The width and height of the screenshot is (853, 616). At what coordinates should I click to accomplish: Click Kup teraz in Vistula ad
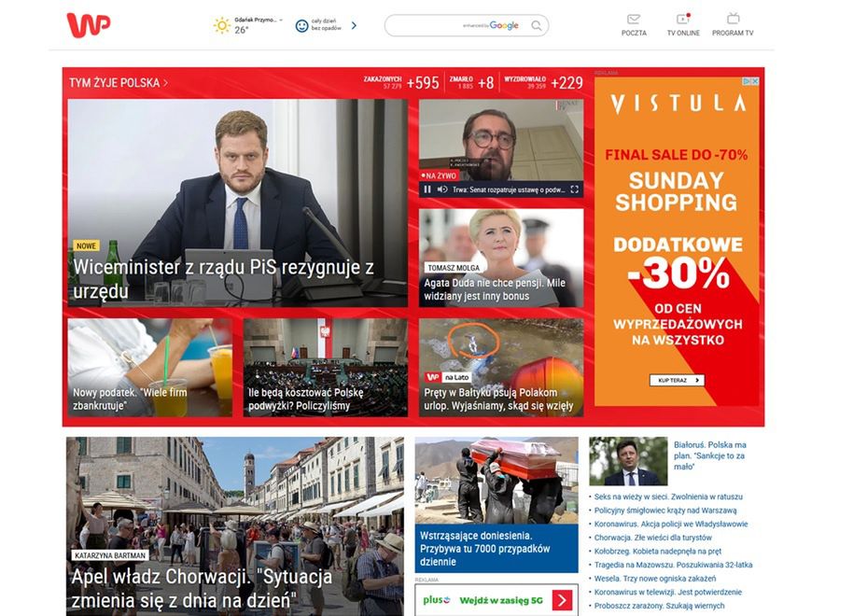click(677, 381)
